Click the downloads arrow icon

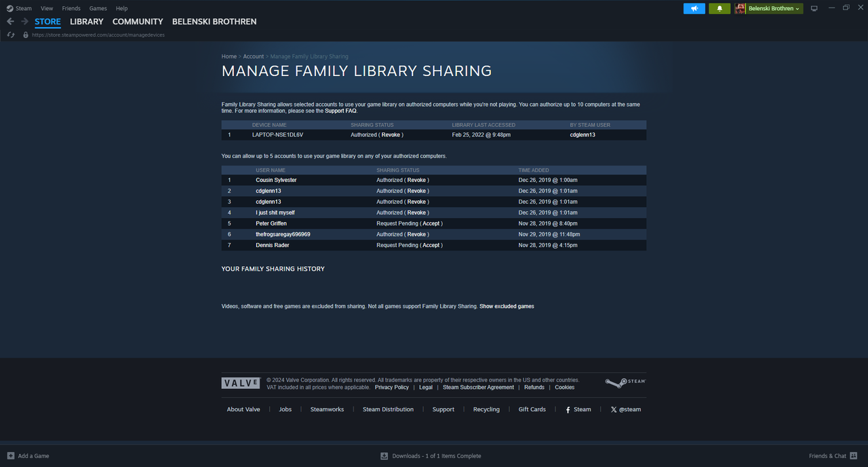coord(384,455)
